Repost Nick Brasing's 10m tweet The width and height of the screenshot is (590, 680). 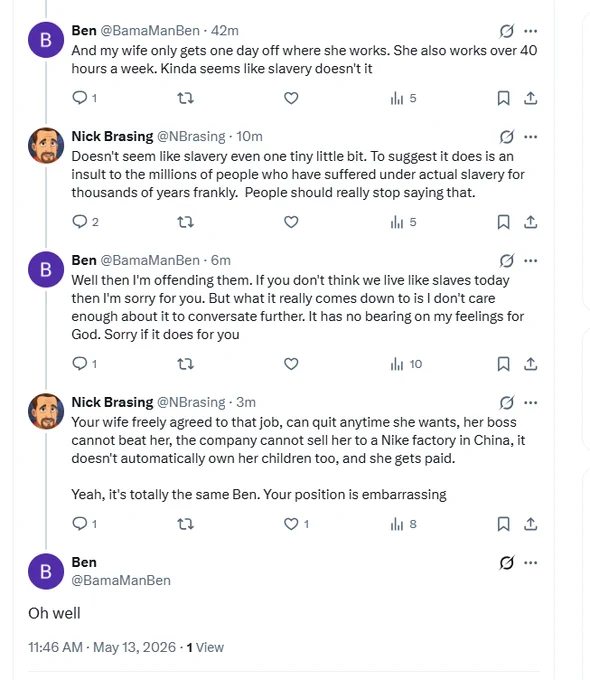(x=186, y=222)
